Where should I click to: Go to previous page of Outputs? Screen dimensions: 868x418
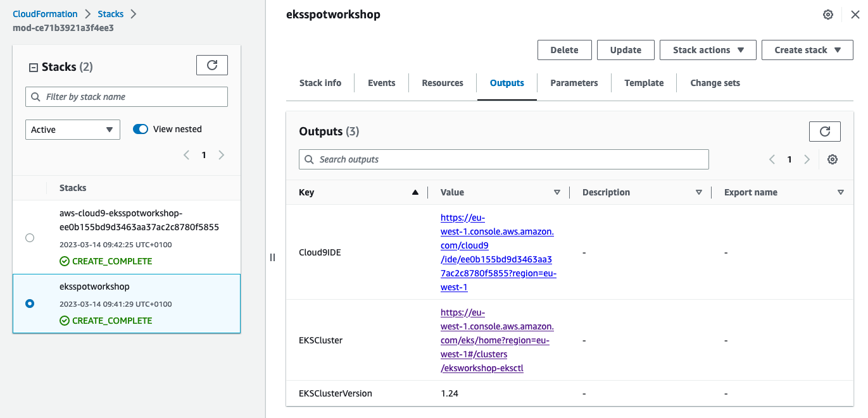[772, 159]
